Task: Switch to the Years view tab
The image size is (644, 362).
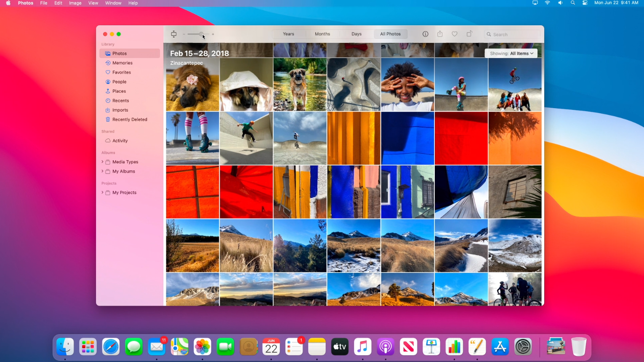Action: point(288,34)
